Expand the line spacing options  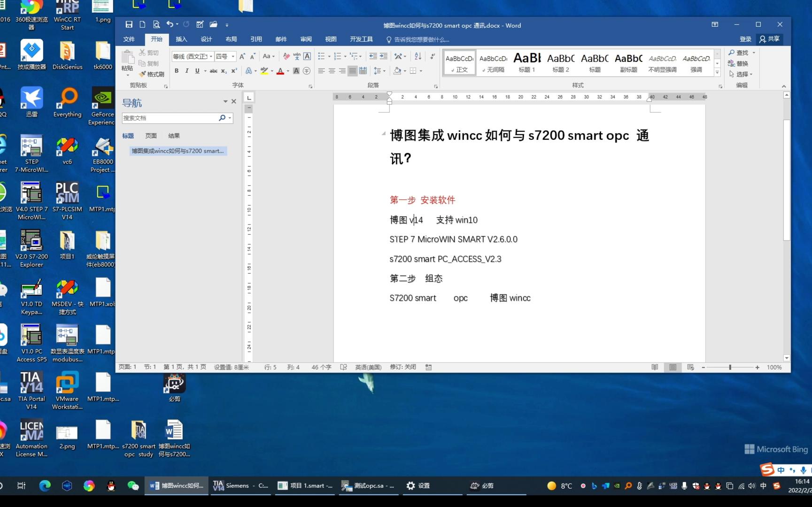[x=384, y=71]
